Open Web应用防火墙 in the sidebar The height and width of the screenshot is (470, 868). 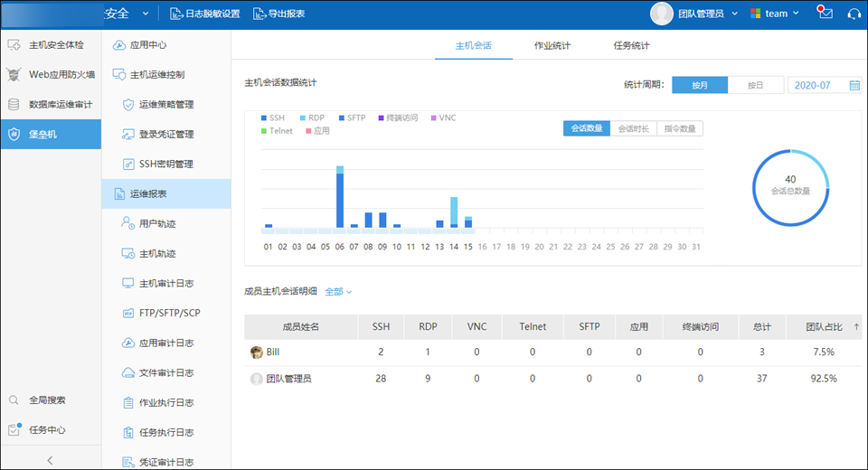coord(51,75)
